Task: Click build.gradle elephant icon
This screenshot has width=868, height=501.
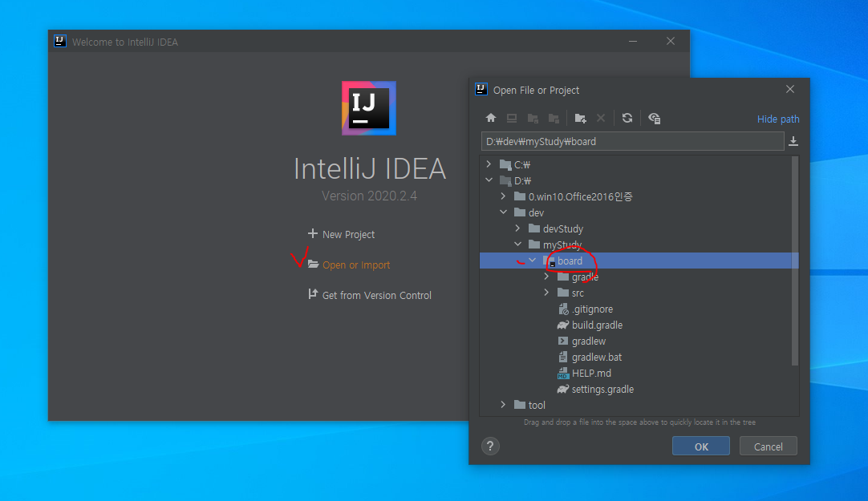Action: click(563, 325)
